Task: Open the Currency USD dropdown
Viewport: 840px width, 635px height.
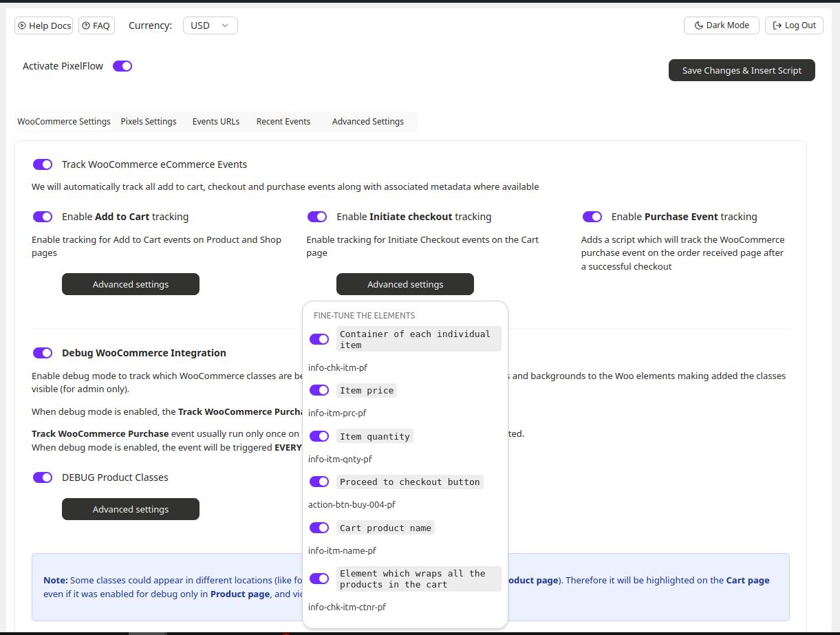Action: 210,25
